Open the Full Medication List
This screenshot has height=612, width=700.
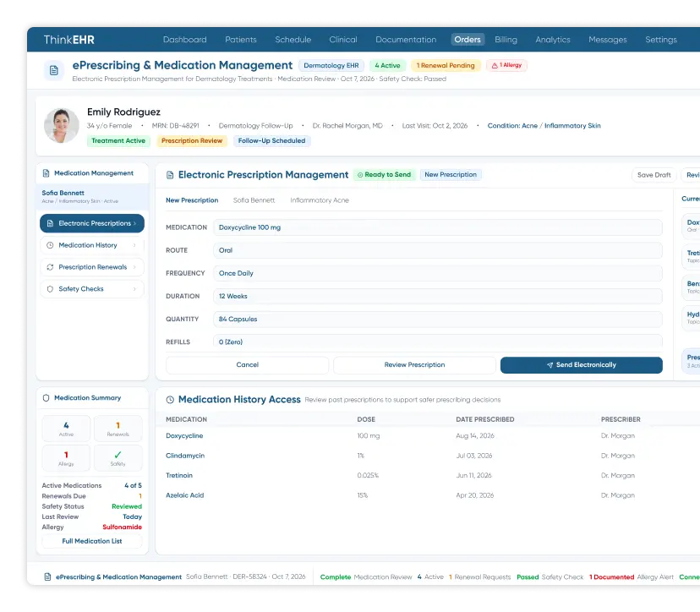(92, 541)
